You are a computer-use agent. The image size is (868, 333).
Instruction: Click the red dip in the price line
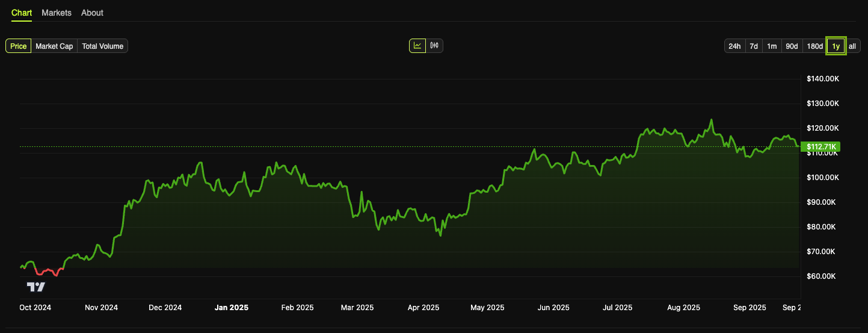click(x=48, y=272)
